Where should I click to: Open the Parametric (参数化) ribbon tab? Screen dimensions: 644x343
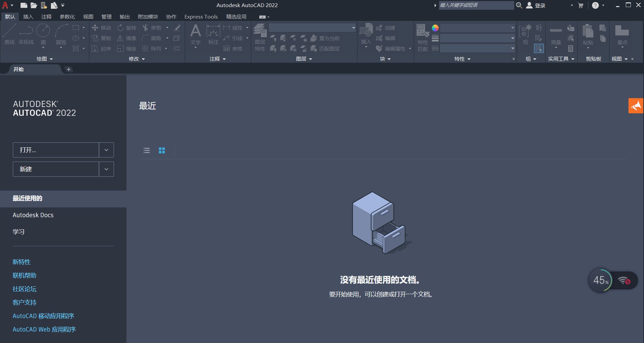(x=67, y=17)
